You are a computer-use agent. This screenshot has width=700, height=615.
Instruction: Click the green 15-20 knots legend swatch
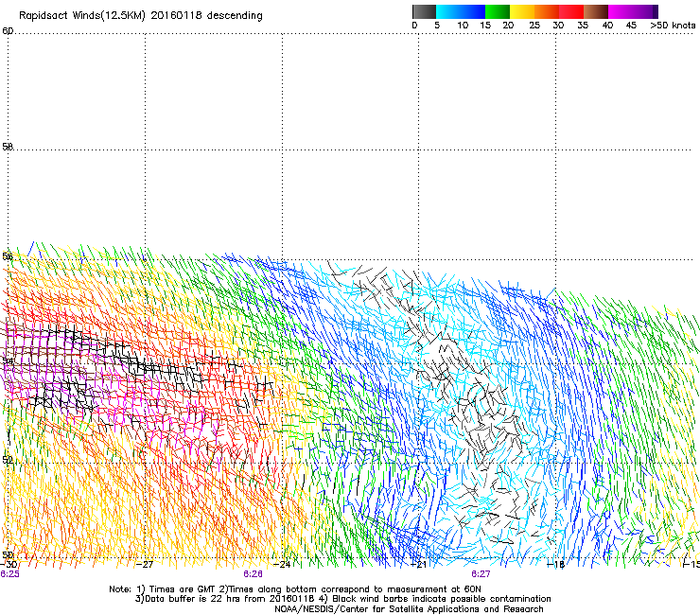[498, 11]
